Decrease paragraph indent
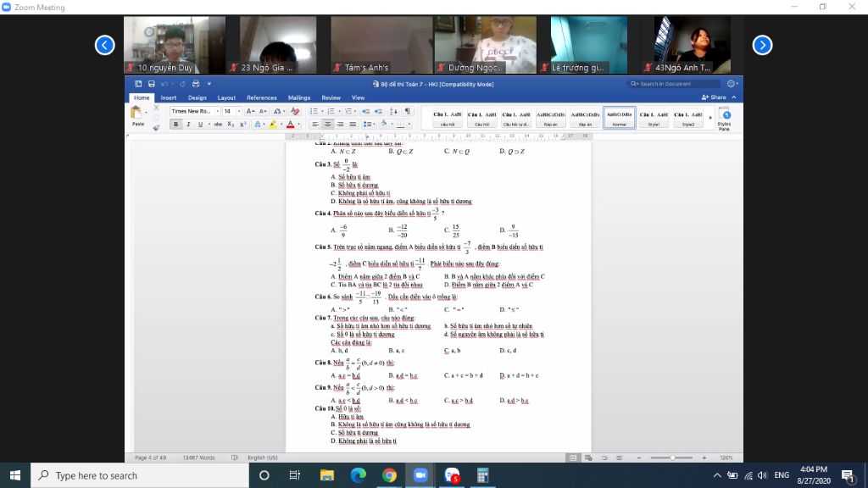Viewport: 868px width, 488px height. 365,111
